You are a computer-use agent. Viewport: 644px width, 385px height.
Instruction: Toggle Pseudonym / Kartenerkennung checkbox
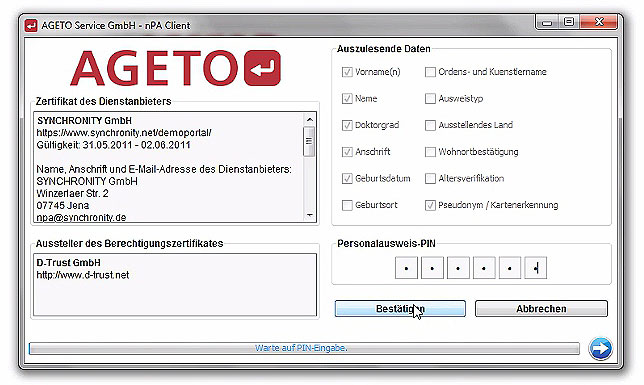click(430, 205)
